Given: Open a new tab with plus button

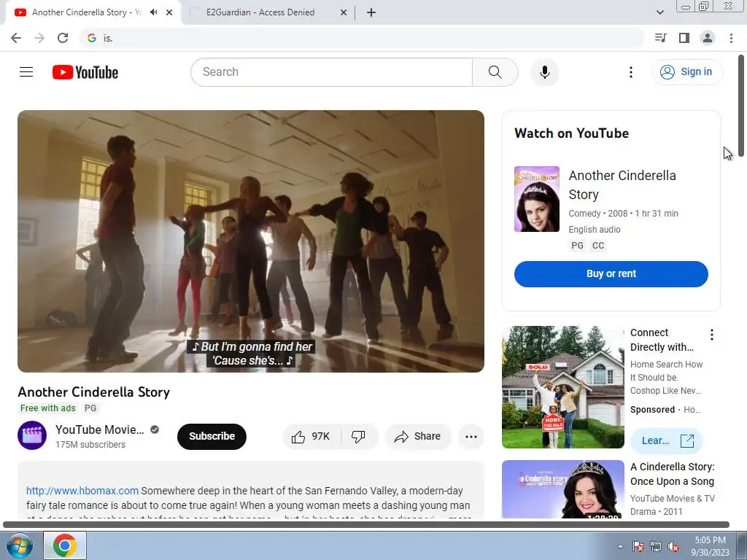Looking at the screenshot, I should (x=371, y=12).
